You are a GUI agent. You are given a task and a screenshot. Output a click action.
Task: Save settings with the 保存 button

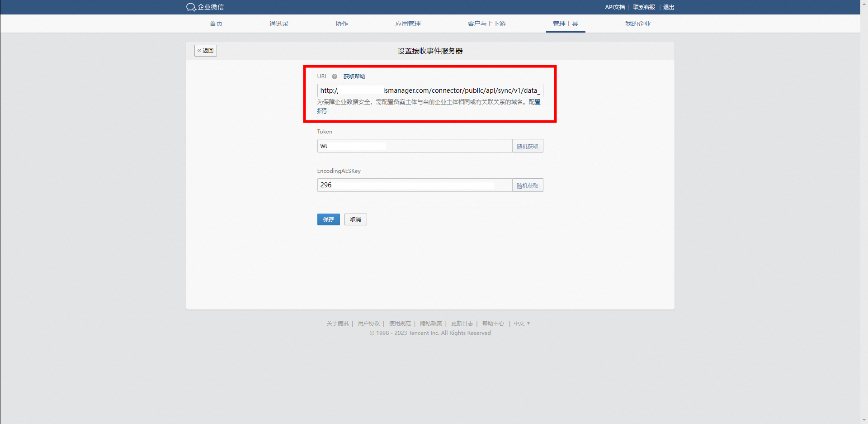pyautogui.click(x=329, y=219)
